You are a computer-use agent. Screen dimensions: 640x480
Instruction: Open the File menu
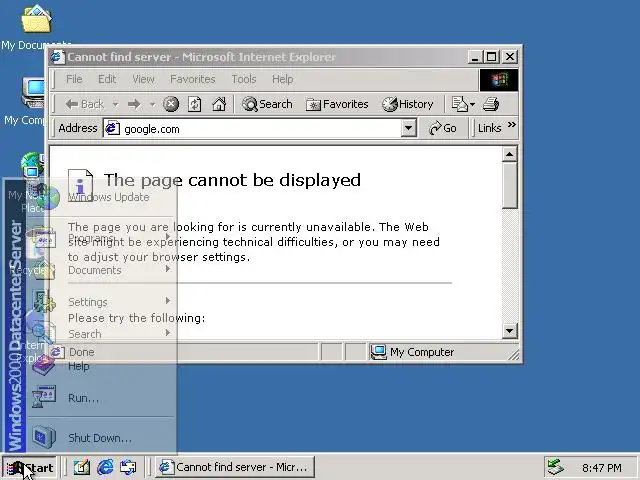click(x=74, y=79)
